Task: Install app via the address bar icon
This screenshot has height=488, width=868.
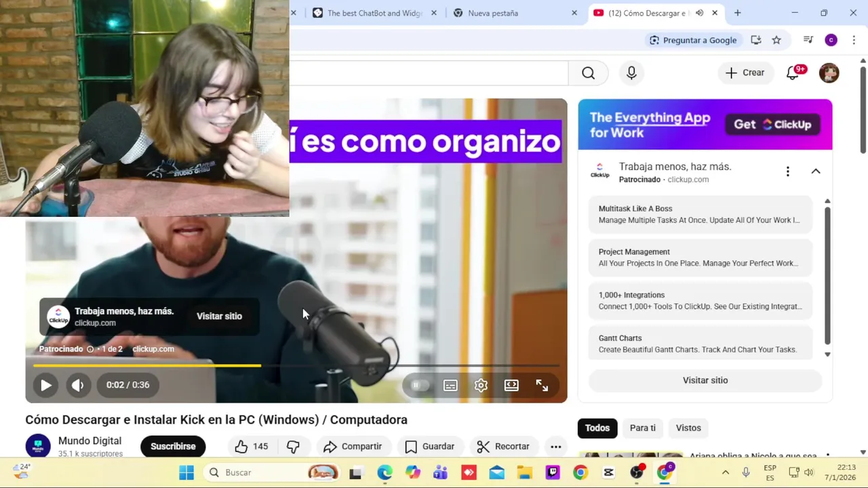Action: 755,40
